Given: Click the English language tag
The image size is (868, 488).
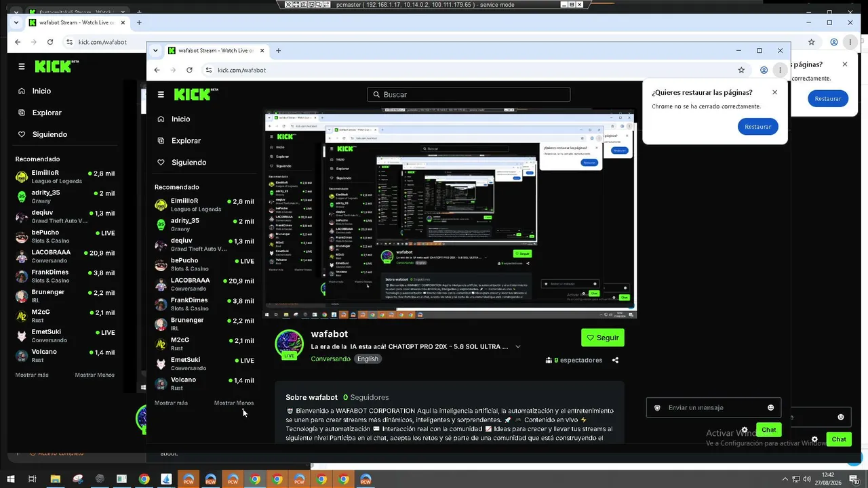Looking at the screenshot, I should [368, 359].
